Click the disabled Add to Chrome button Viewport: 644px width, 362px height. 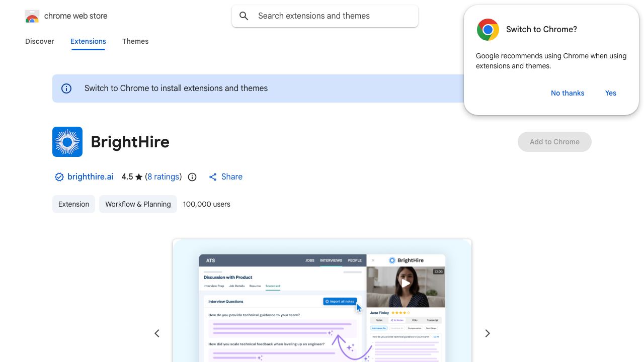pyautogui.click(x=554, y=142)
